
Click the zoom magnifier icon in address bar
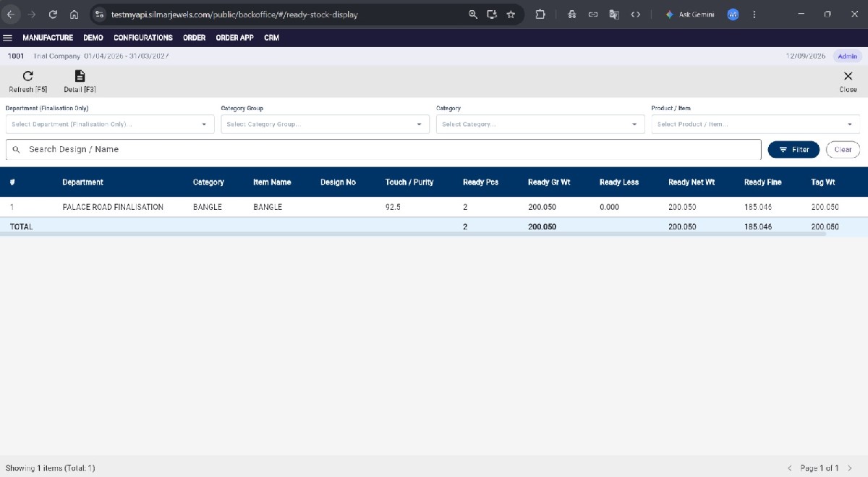pos(473,14)
